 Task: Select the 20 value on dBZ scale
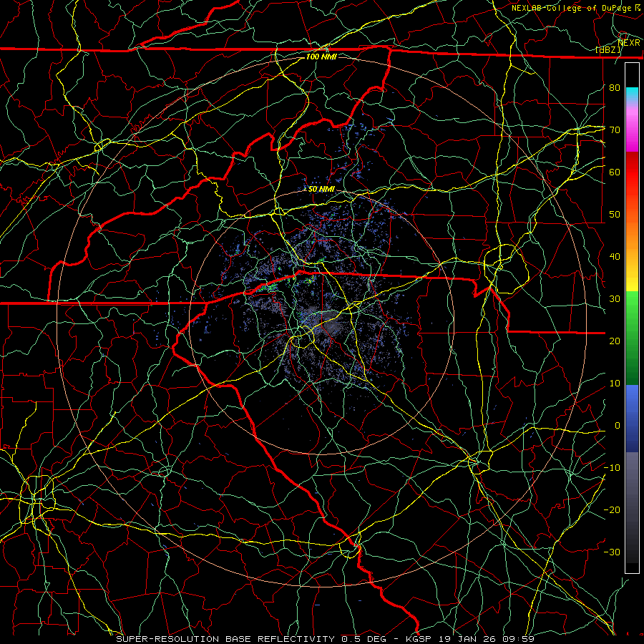615,341
